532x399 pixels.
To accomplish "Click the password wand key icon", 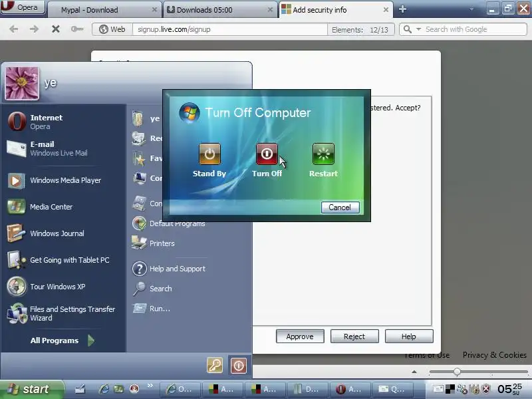I will click(x=77, y=29).
